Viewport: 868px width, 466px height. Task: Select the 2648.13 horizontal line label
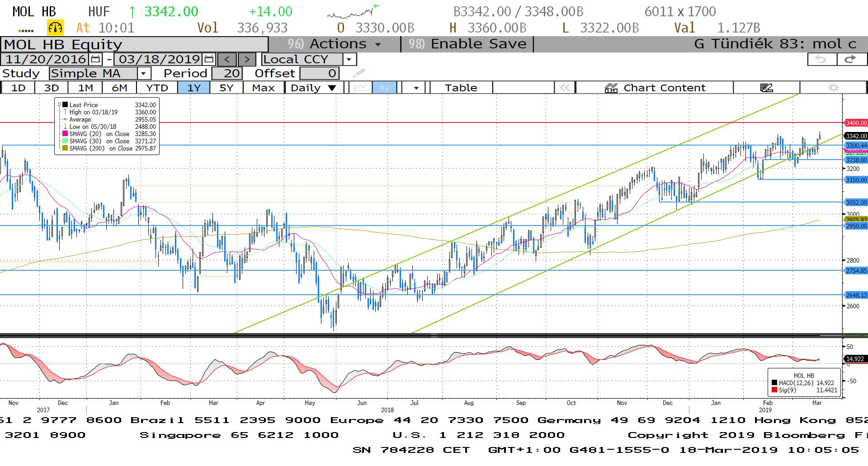[856, 295]
